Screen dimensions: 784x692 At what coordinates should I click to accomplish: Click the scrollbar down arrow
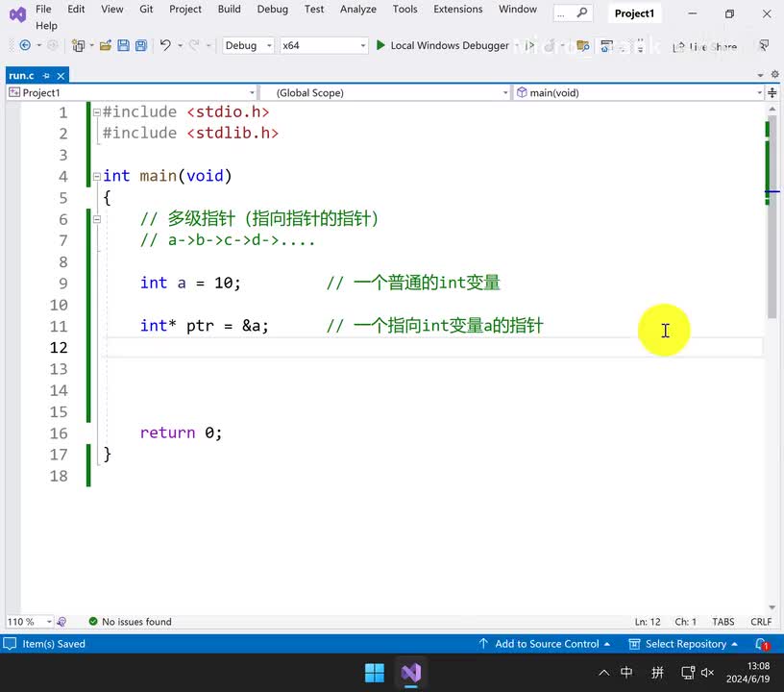click(772, 607)
